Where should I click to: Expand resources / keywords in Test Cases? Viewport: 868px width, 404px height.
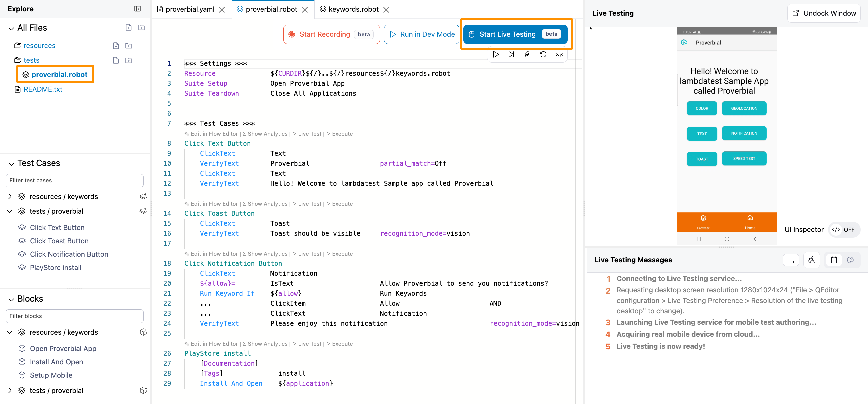tap(10, 196)
